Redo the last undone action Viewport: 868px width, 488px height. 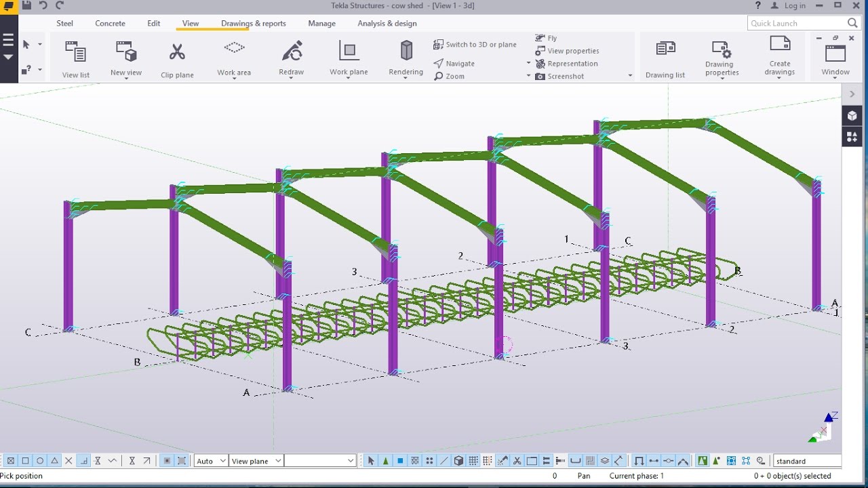[x=60, y=5]
